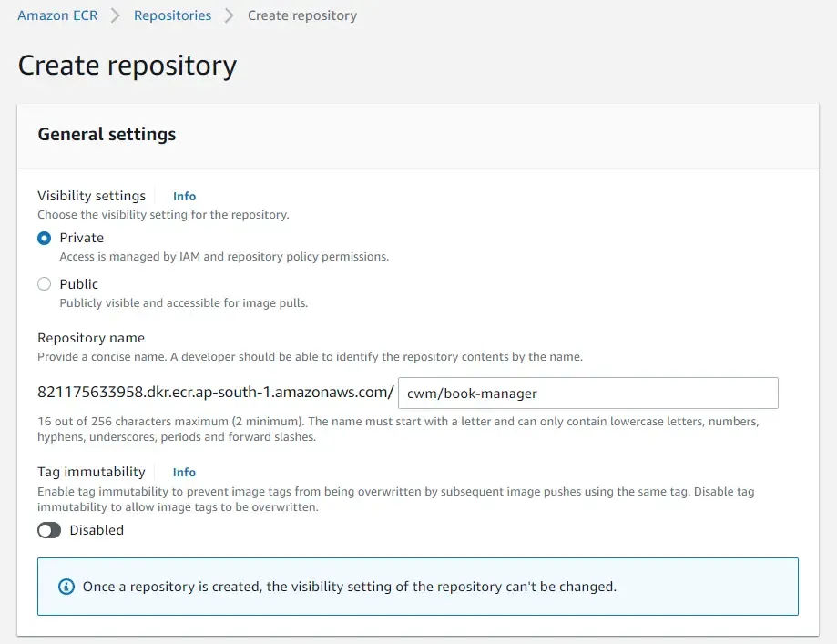
Task: Navigate to Amazon ECR via breadcrumb
Action: tap(56, 15)
